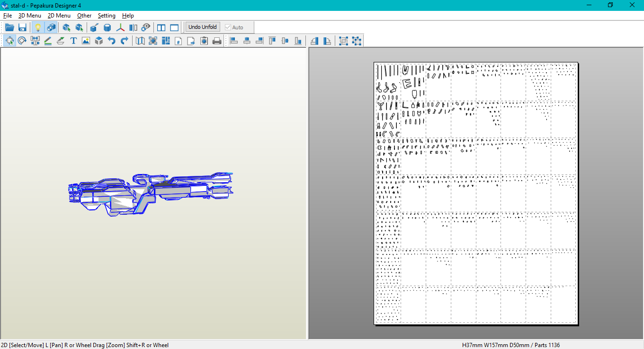
Task: Click the status text 'H37mm W157mm D50mm / Parts 1136'
Action: [511, 345]
